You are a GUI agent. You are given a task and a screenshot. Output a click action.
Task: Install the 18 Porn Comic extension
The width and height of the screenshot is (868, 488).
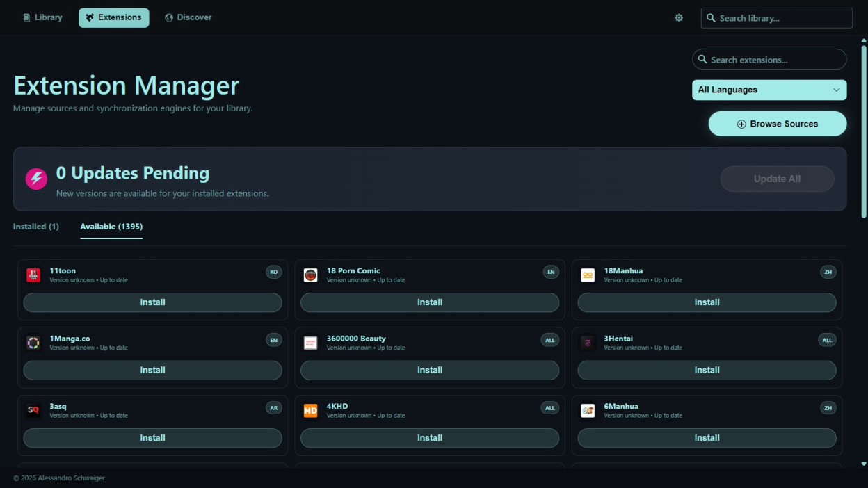click(x=430, y=302)
